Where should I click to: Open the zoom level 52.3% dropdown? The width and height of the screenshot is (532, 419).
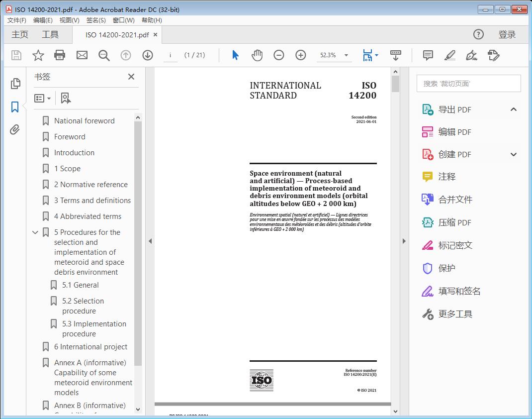tap(346, 55)
